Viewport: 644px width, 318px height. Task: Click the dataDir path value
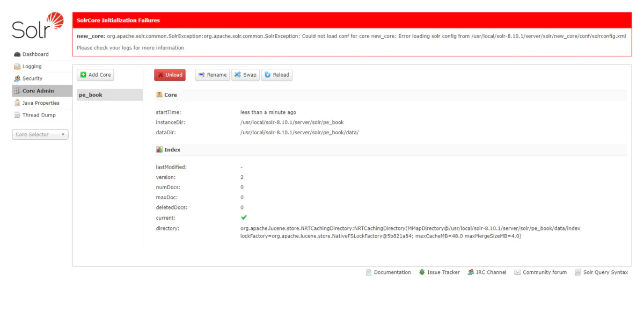click(299, 132)
